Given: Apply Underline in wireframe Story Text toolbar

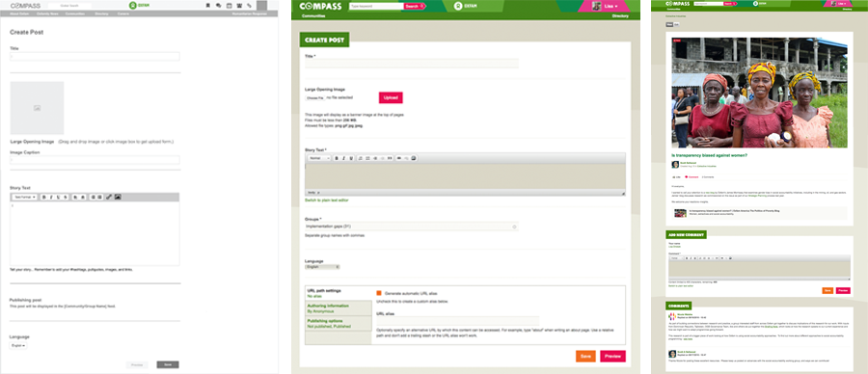Looking at the screenshot, I should (x=58, y=197).
